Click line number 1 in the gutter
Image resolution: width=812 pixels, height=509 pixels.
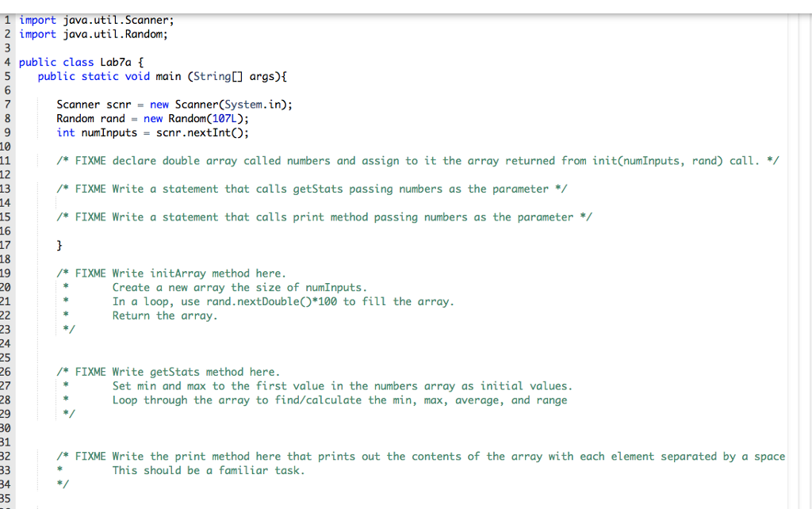(x=7, y=19)
